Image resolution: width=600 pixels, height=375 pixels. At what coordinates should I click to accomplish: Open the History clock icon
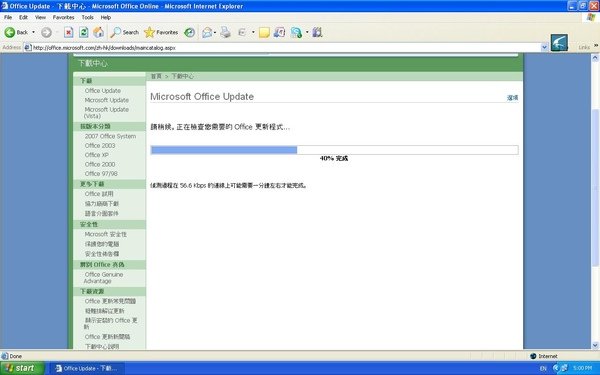189,33
